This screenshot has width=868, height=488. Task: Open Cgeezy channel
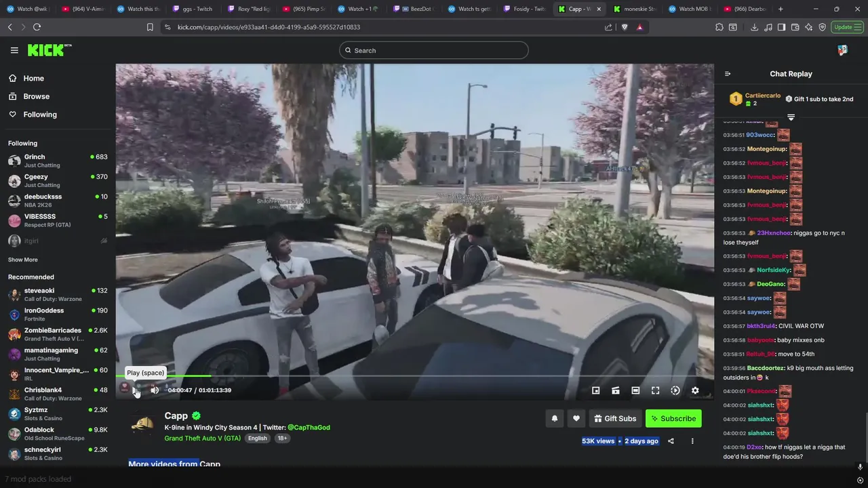(58, 180)
